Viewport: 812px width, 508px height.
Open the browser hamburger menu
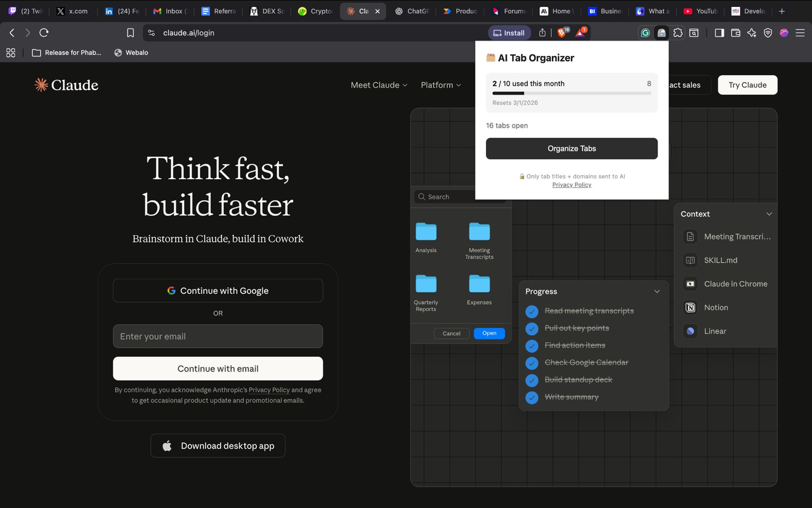800,33
